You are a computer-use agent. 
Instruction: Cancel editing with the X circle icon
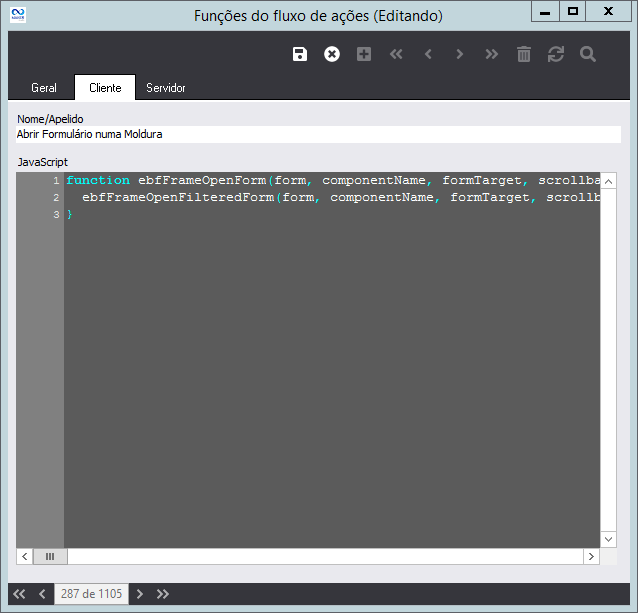click(x=332, y=54)
